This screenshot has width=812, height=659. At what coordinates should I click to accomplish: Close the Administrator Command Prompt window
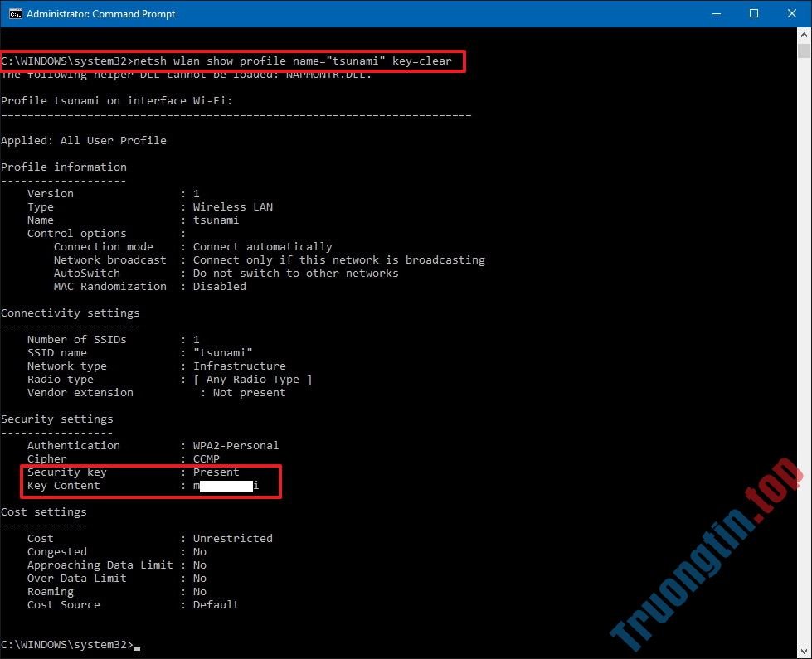click(x=792, y=13)
